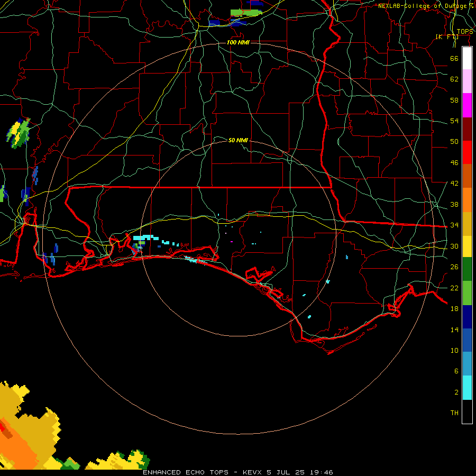476x476 pixels.
Task: Select the 22 legend value
Action: (454, 288)
